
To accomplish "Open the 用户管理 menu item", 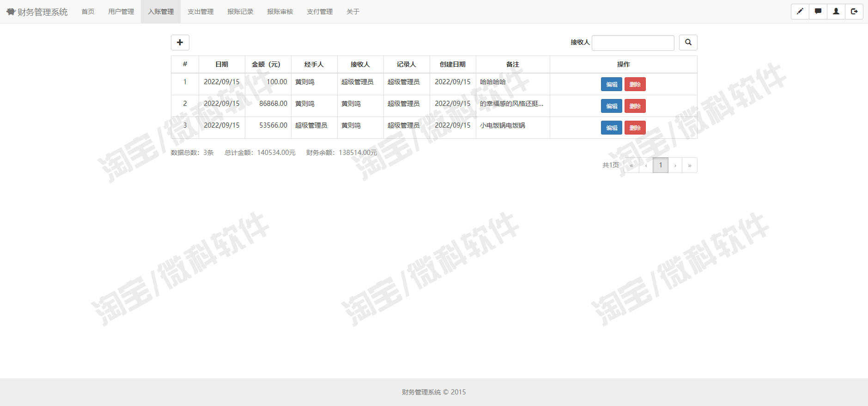I will point(121,12).
